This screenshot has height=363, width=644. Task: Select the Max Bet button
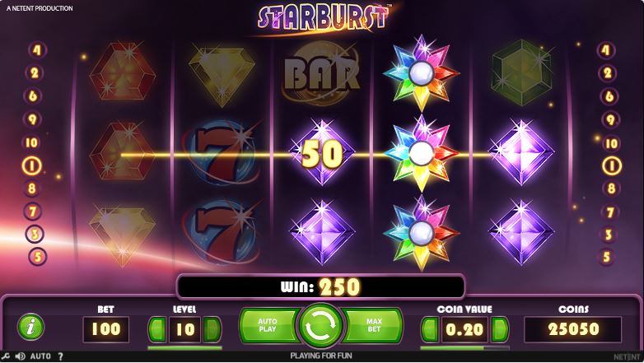coord(372,326)
